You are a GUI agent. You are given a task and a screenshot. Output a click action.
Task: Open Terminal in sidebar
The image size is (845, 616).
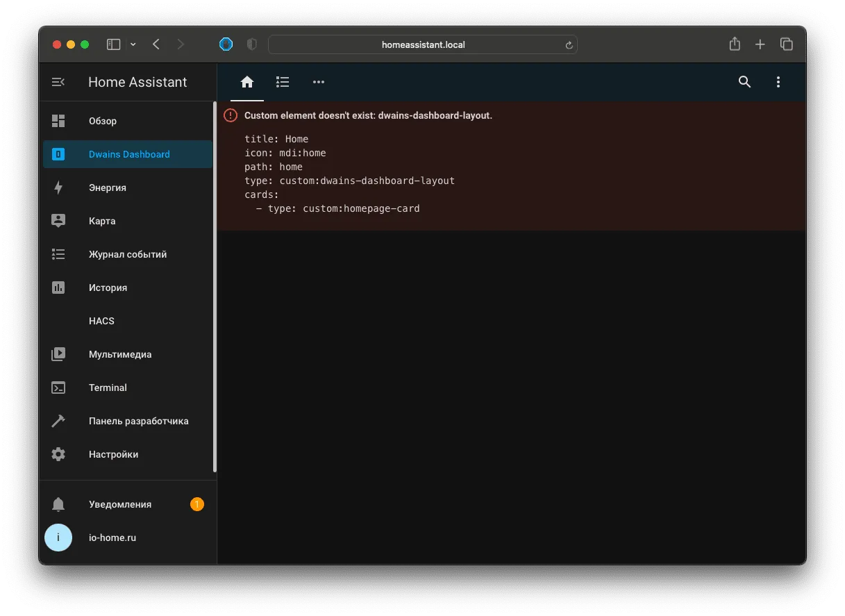coord(128,388)
